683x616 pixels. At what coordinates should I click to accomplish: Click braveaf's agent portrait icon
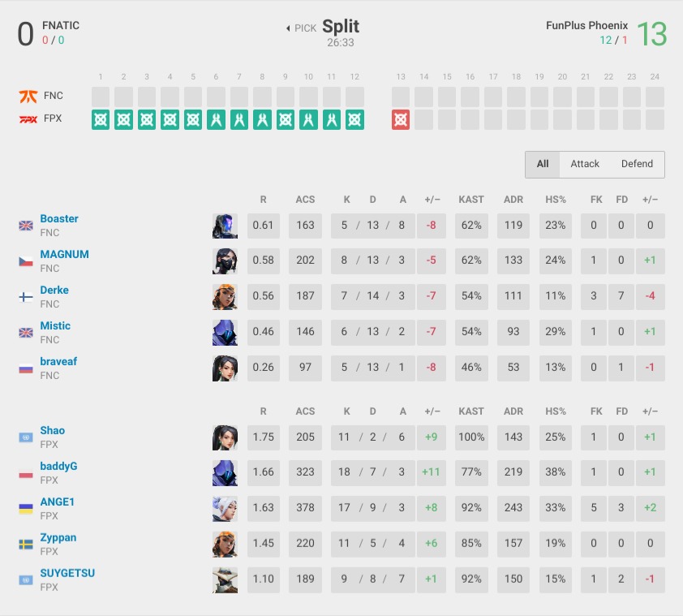click(x=225, y=368)
